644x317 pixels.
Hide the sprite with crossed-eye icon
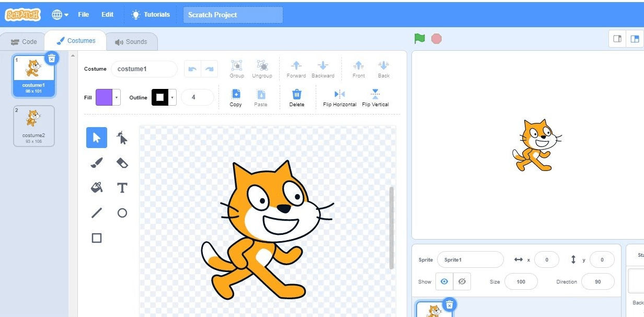click(x=462, y=281)
